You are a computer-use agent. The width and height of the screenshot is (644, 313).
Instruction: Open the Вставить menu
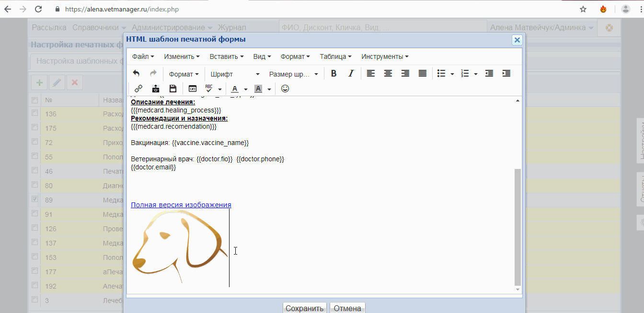[x=226, y=56]
